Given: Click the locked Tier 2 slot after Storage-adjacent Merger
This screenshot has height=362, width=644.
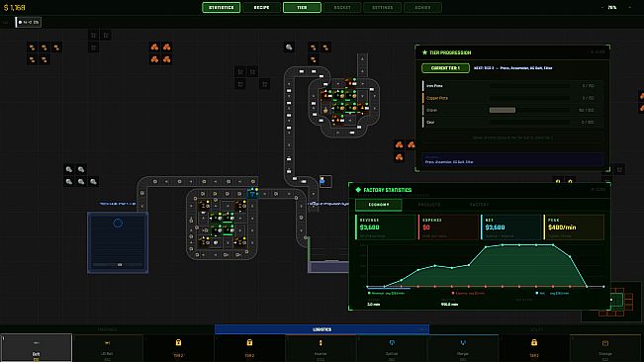Looking at the screenshot, I should (x=534, y=348).
